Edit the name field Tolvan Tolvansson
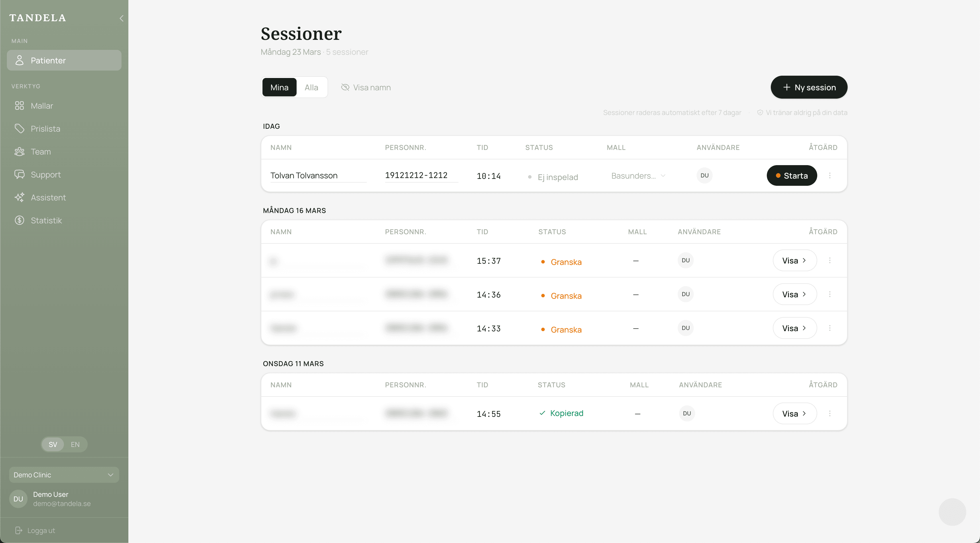The height and width of the screenshot is (543, 980). pyautogui.click(x=318, y=175)
